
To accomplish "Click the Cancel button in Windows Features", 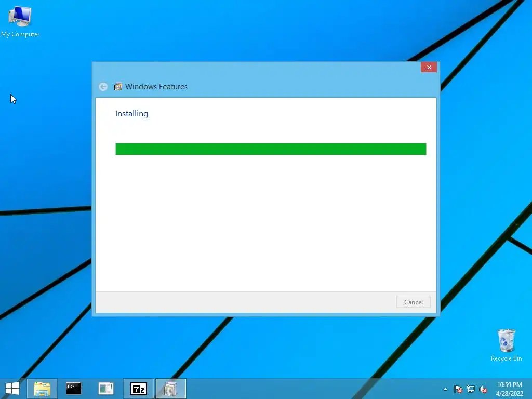I will click(413, 302).
